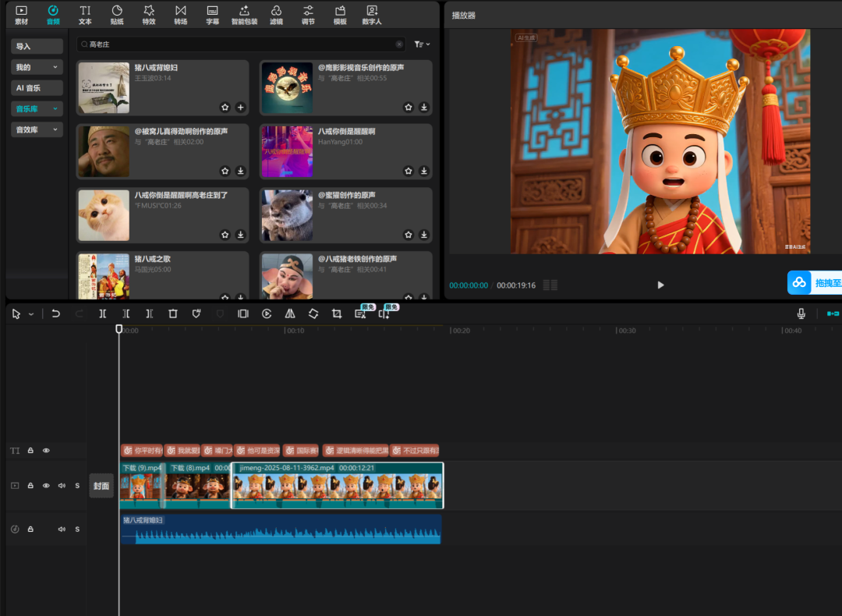
Task: Preview the 猪八戒之歌 track thumbnail
Action: pyautogui.click(x=104, y=276)
